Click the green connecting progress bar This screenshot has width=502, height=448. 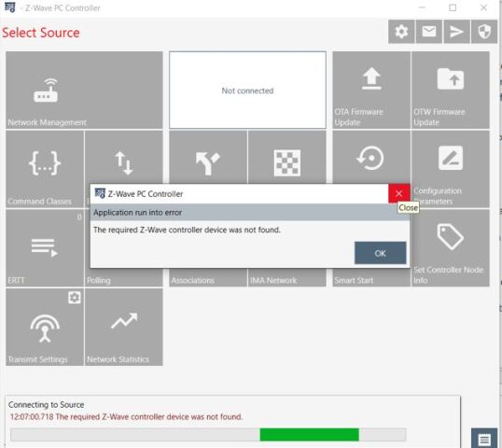tap(309, 435)
